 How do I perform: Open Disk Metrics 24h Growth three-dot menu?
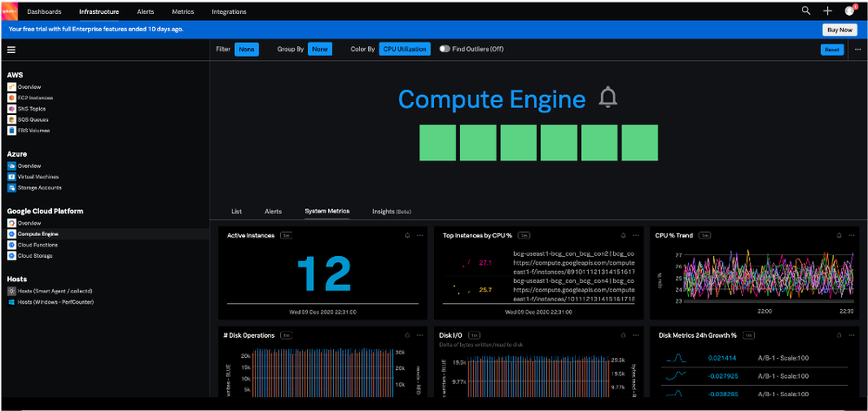(x=851, y=335)
